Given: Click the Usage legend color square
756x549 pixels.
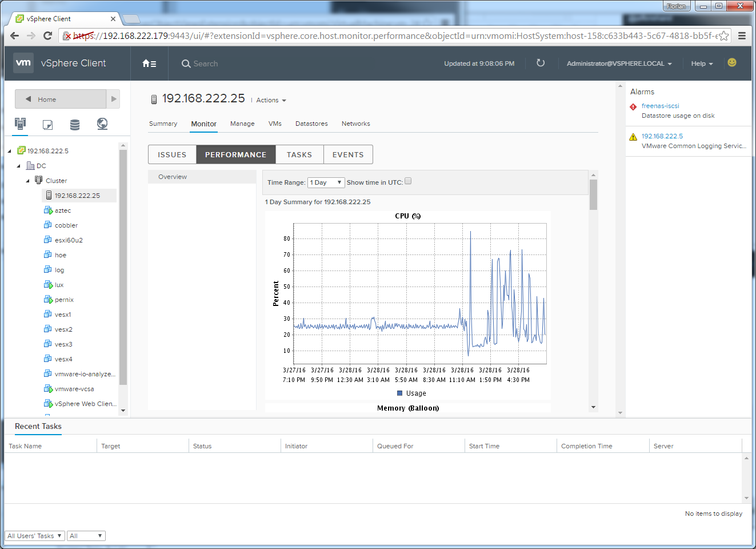Looking at the screenshot, I should [400, 393].
